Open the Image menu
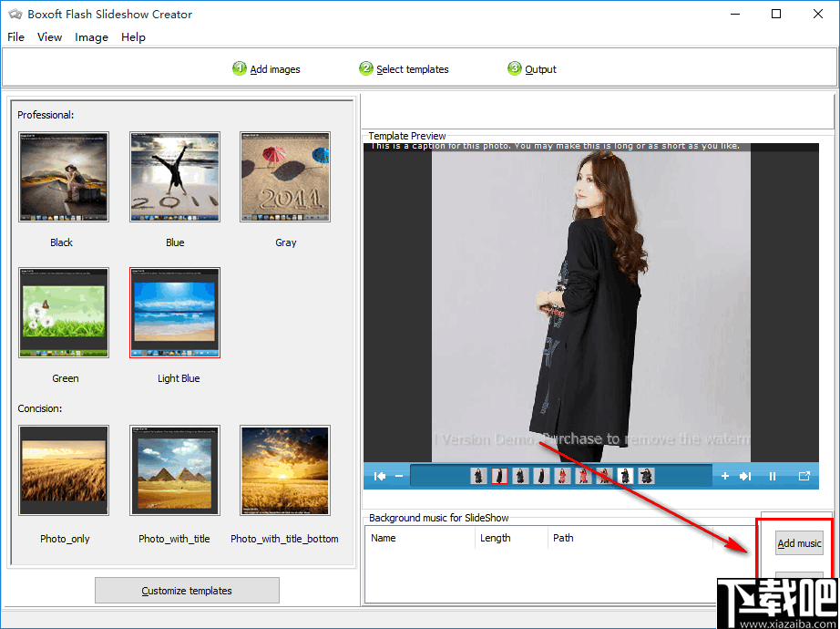The height and width of the screenshot is (629, 840). point(91,37)
